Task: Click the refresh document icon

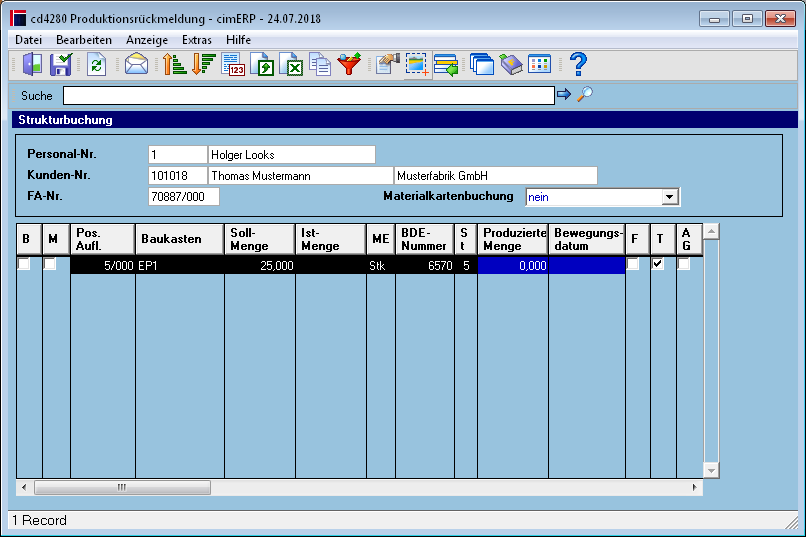Action: click(x=96, y=65)
